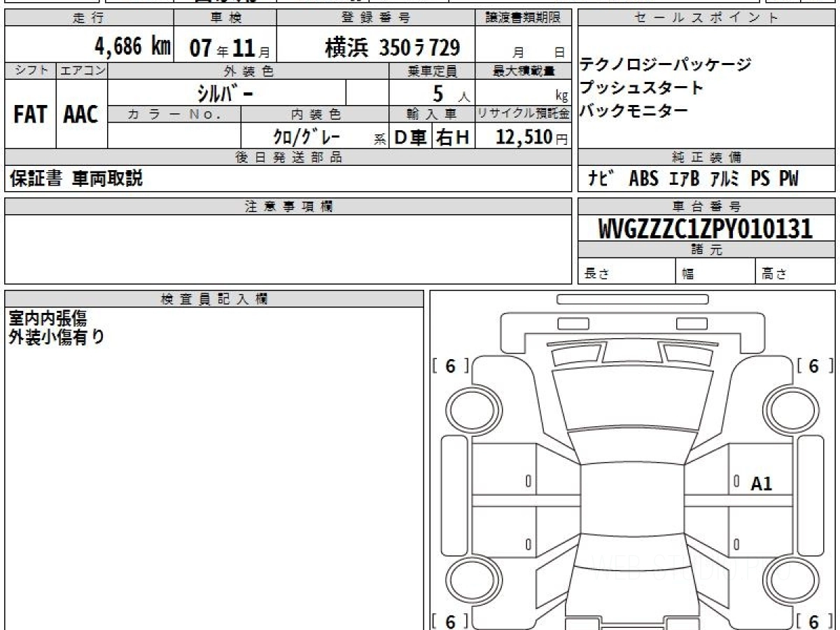The width and height of the screenshot is (840, 630).
Task: Click テクノロジーパッケージ sales point
Action: click(665, 65)
